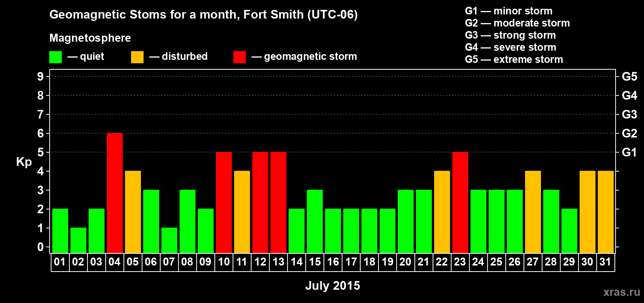The height and width of the screenshot is (303, 644).
Task: Click the 'G2 — moderate storm' legend line
Action: (x=517, y=23)
